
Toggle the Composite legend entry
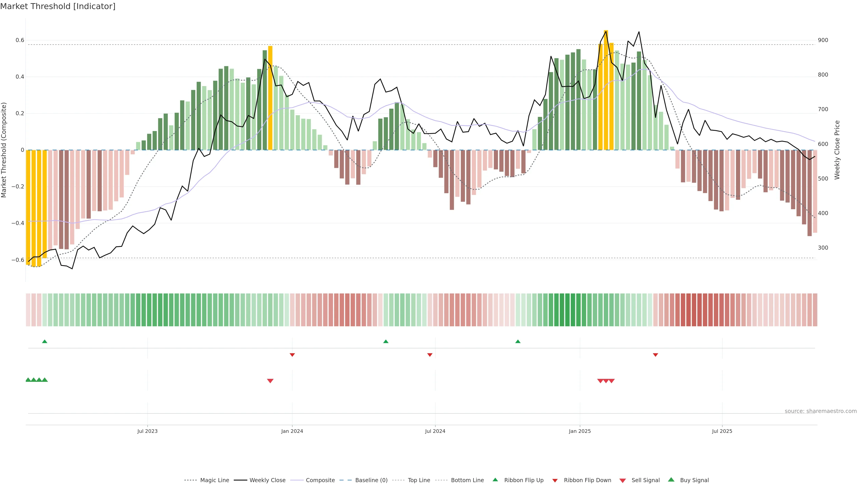tap(320, 480)
